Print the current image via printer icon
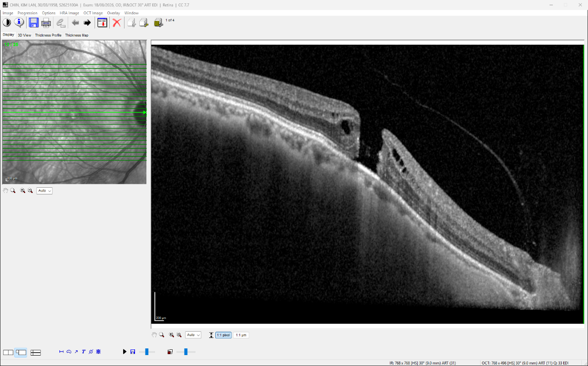588x366 pixels. tap(46, 22)
